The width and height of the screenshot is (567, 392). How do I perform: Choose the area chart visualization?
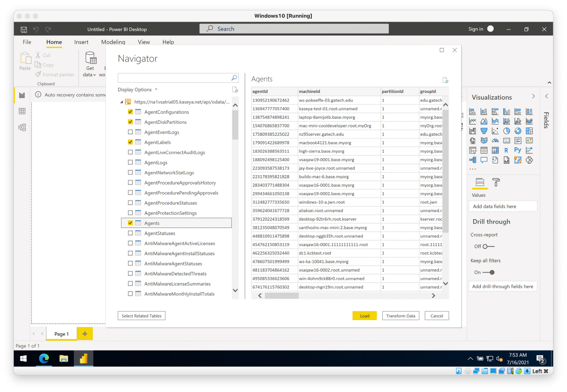pos(484,121)
